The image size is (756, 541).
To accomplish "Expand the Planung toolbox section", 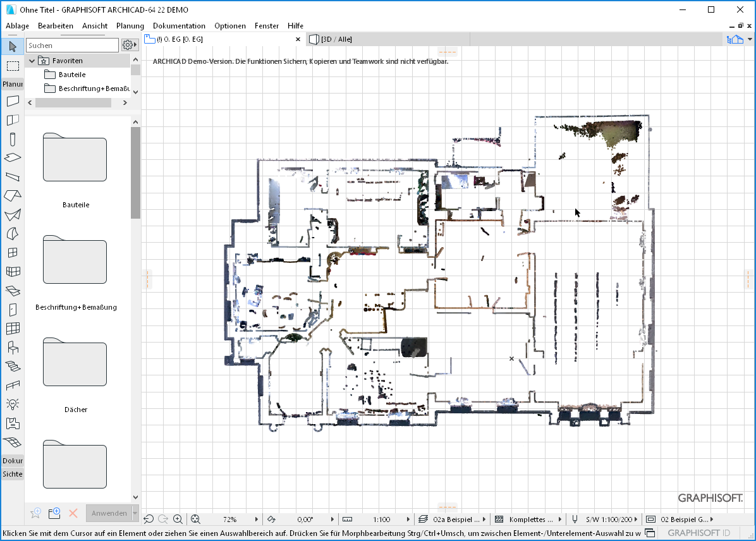I will 13,84.
